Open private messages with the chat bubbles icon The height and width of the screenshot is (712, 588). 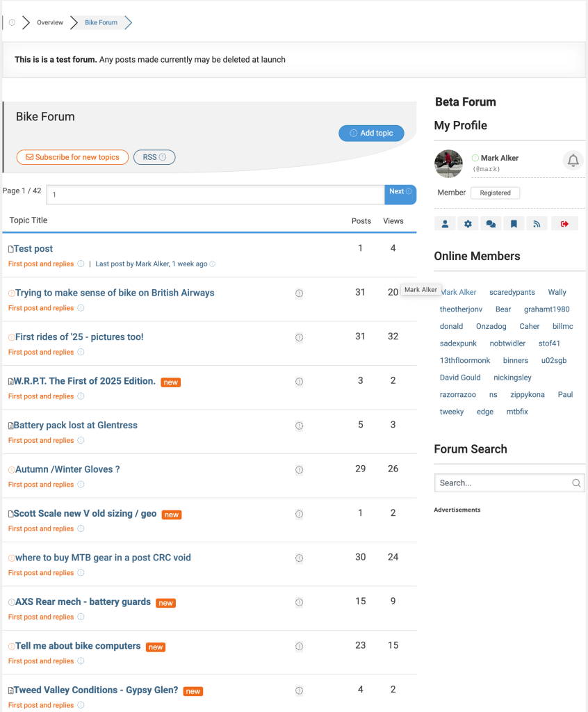491,223
